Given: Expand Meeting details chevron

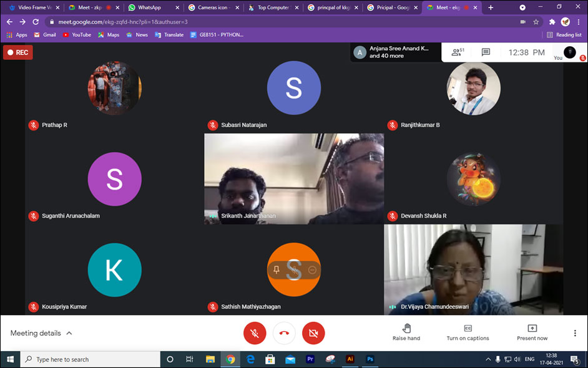Looking at the screenshot, I should 69,333.
